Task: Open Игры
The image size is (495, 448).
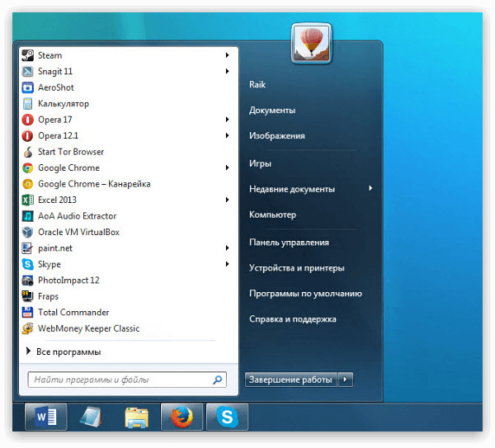Action: 260,163
